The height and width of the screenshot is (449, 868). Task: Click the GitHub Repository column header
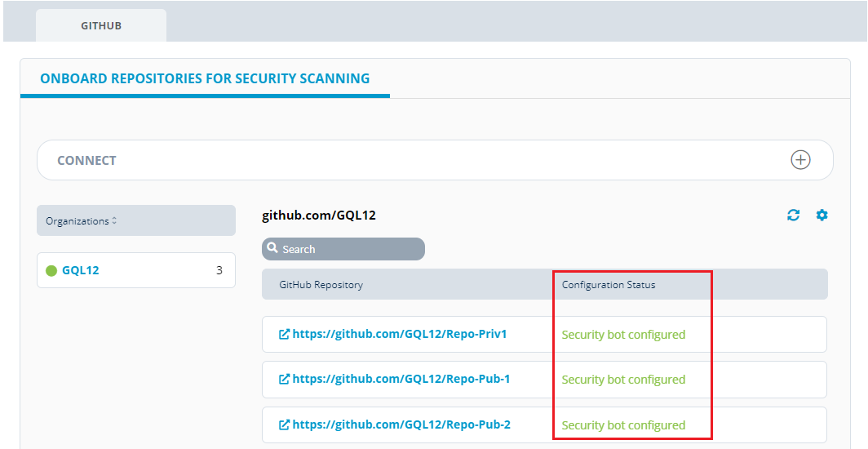321,285
